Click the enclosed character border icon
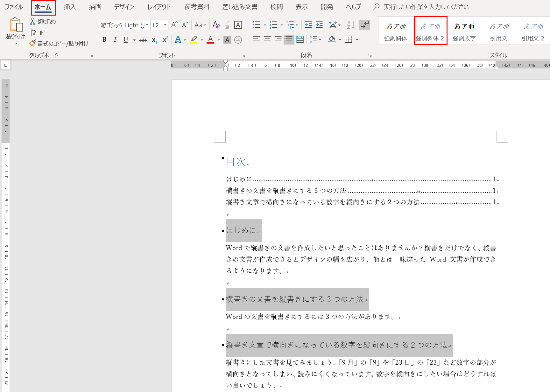The height and width of the screenshot is (392, 550). click(238, 25)
